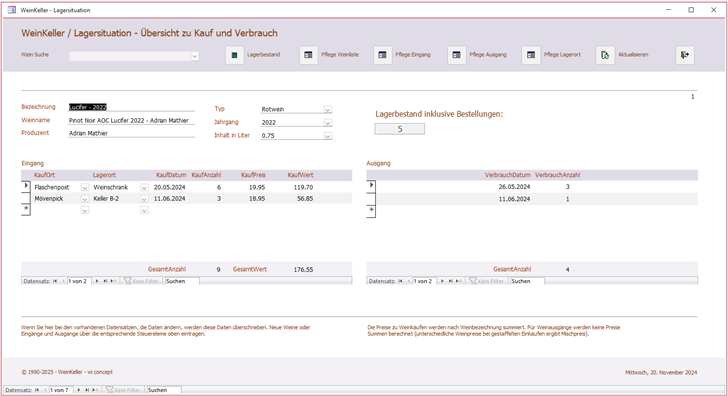This screenshot has width=728, height=396.
Task: Click the Aktualisieren refresh icon
Action: click(x=605, y=55)
